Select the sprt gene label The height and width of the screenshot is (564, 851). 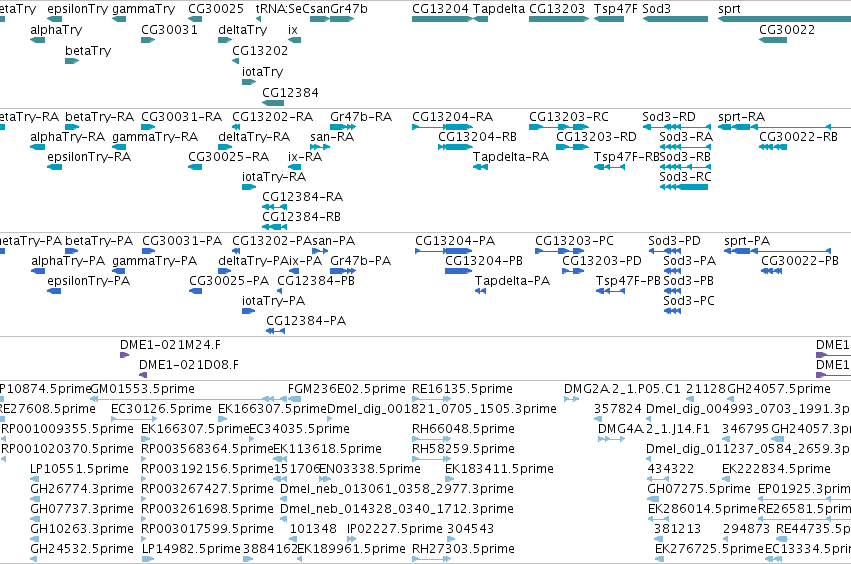click(729, 9)
